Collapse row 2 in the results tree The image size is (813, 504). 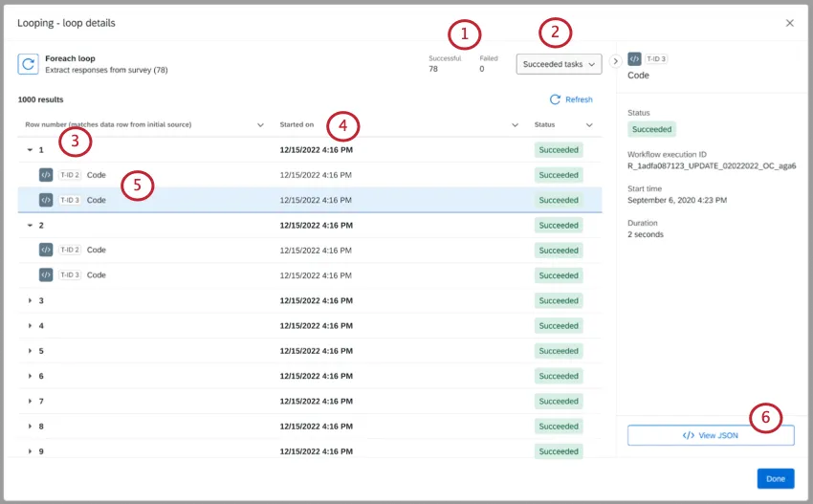(30, 226)
